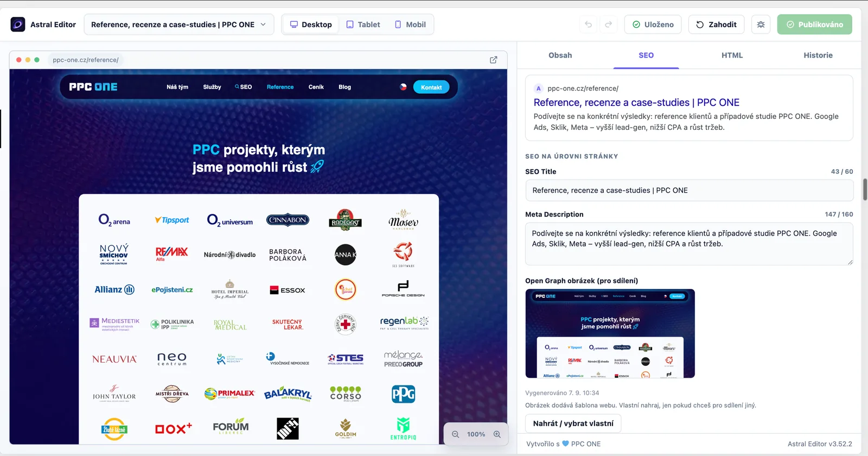Click the Tipsport logo
Viewport: 868px width, 456px height.
coord(172,220)
